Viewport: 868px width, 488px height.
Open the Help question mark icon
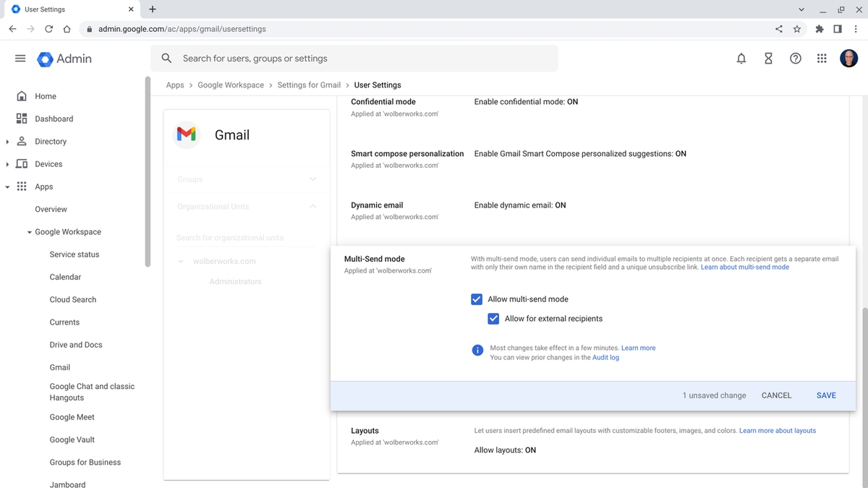[x=795, y=59]
